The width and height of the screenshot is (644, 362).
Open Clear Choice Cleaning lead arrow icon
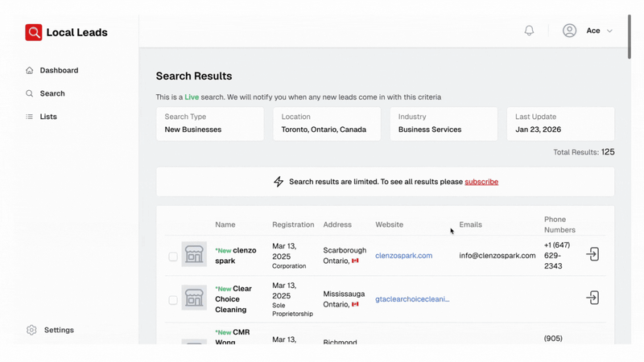coord(592,298)
